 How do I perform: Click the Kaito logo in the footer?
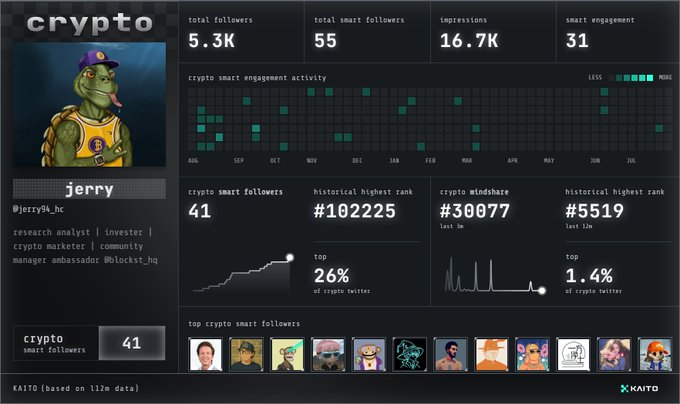pos(639,388)
